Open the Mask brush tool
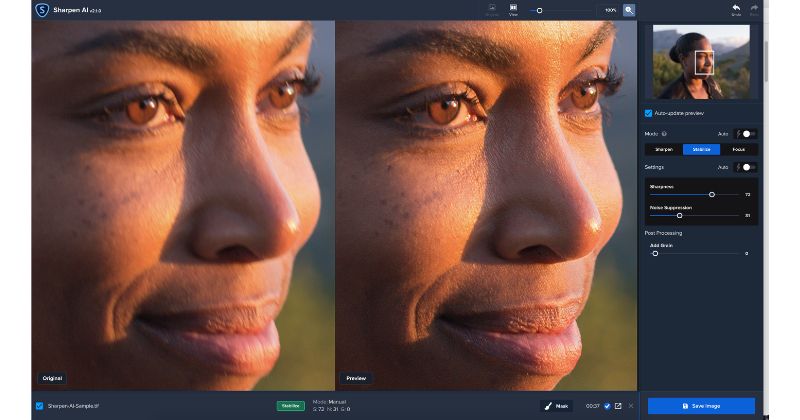 tap(556, 406)
